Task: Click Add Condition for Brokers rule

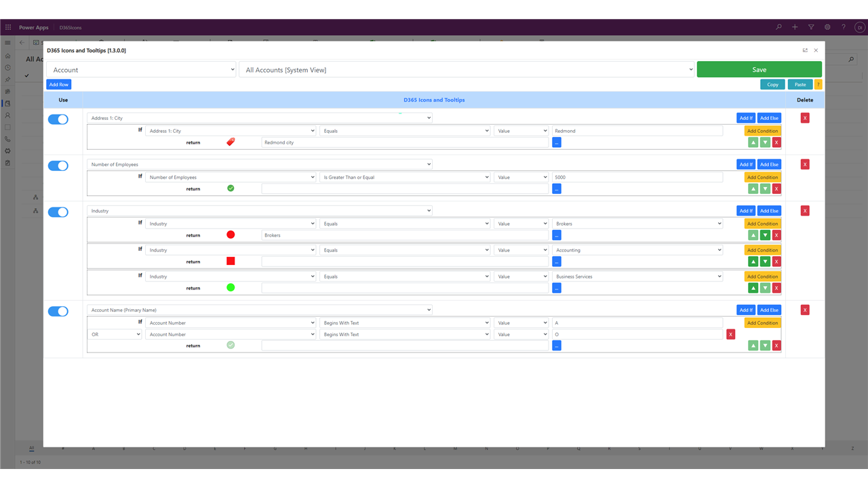Action: point(763,224)
